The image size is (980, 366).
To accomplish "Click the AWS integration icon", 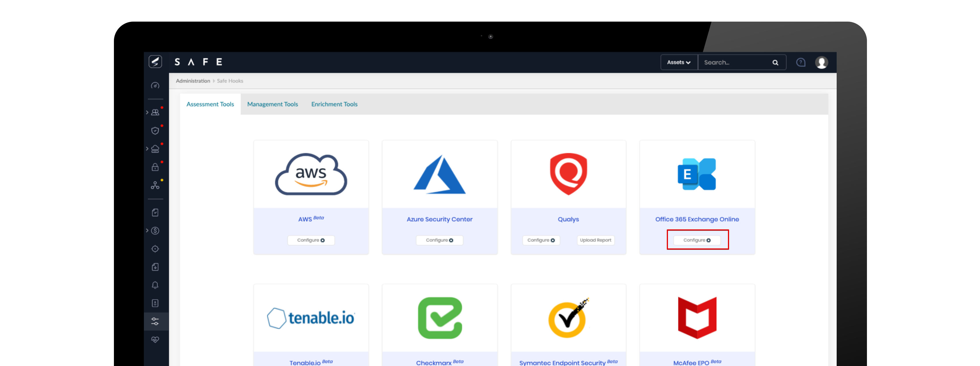I will 311,176.
